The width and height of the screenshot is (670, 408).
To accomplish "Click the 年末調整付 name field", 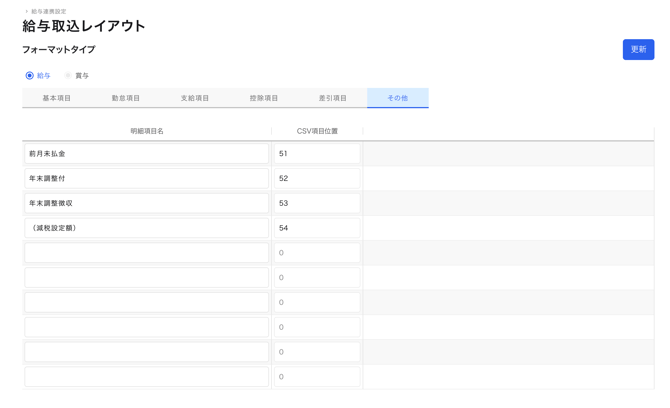I will click(146, 179).
